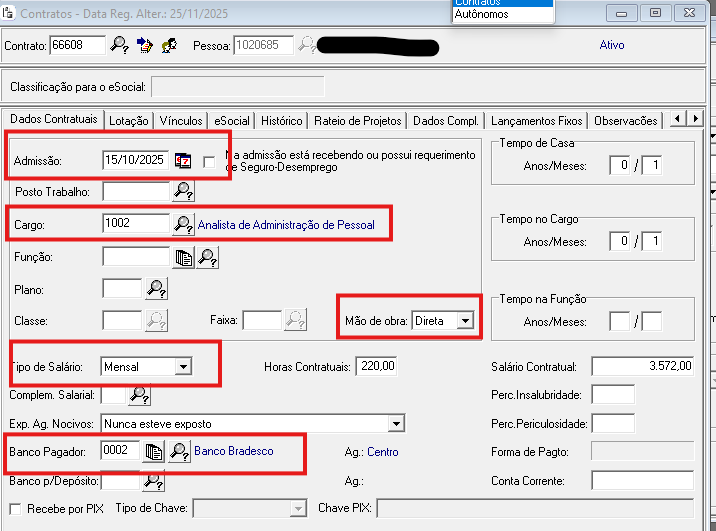This screenshot has width=716, height=531.
Task: Expand the Mão de obra dropdown
Action: pyautogui.click(x=464, y=321)
